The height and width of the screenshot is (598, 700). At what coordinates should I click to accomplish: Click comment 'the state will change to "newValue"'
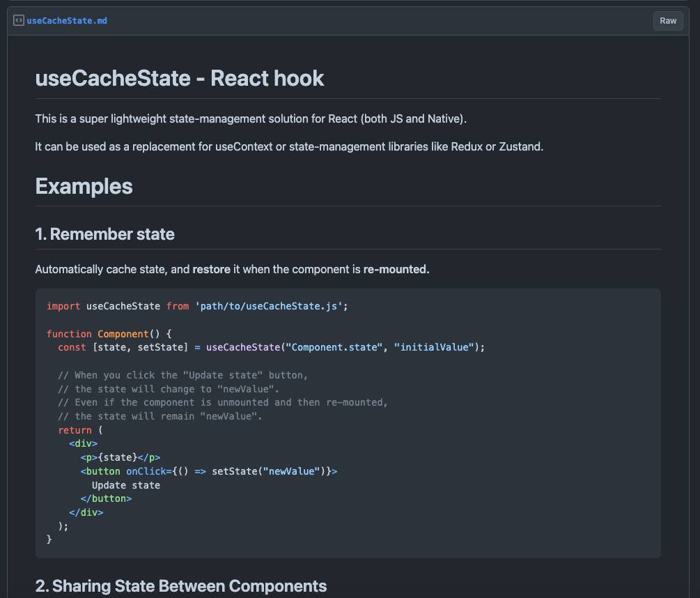[169, 389]
